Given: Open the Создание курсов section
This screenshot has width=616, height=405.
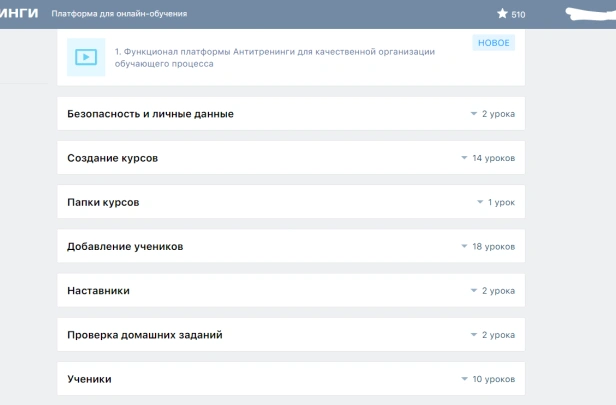Looking at the screenshot, I should [112, 158].
